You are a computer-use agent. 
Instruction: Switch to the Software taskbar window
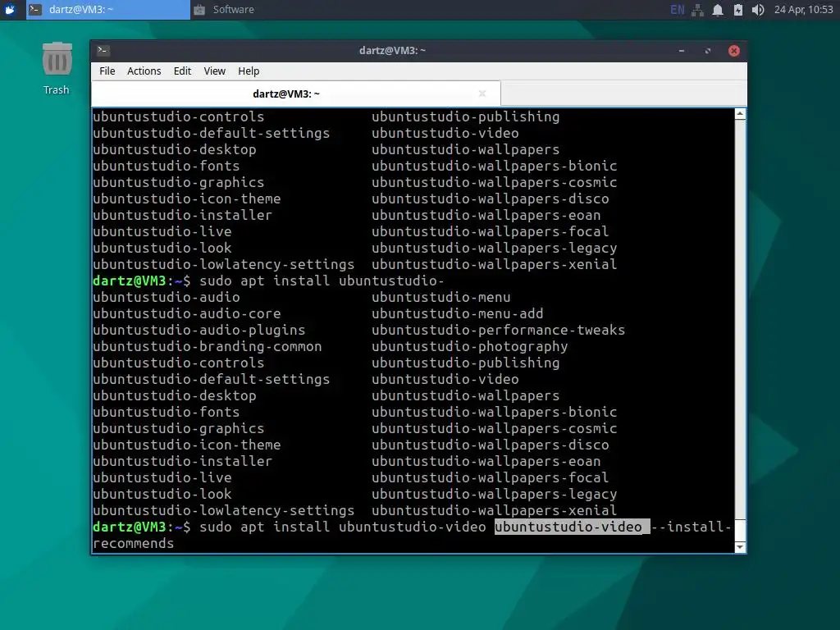(x=224, y=10)
